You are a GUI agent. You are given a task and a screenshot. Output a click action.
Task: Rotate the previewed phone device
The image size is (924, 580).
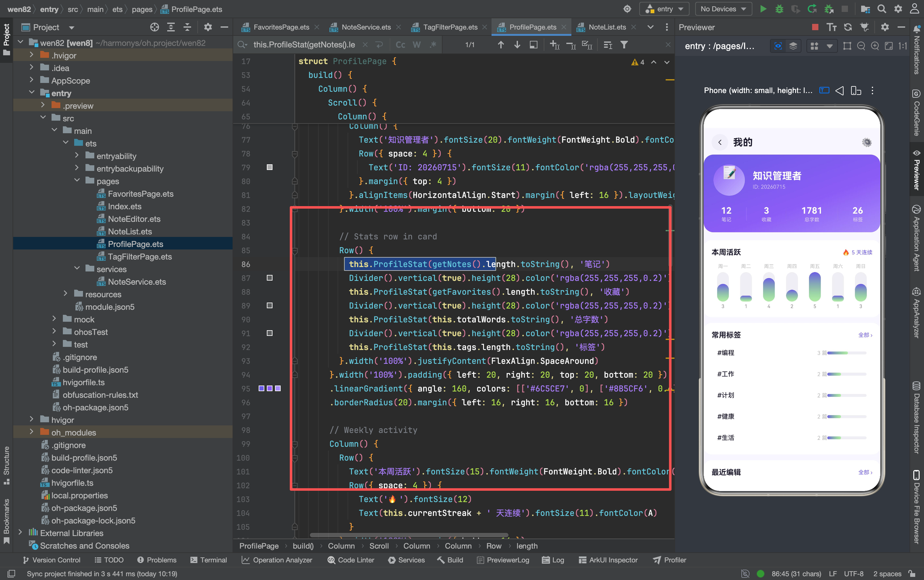point(856,90)
